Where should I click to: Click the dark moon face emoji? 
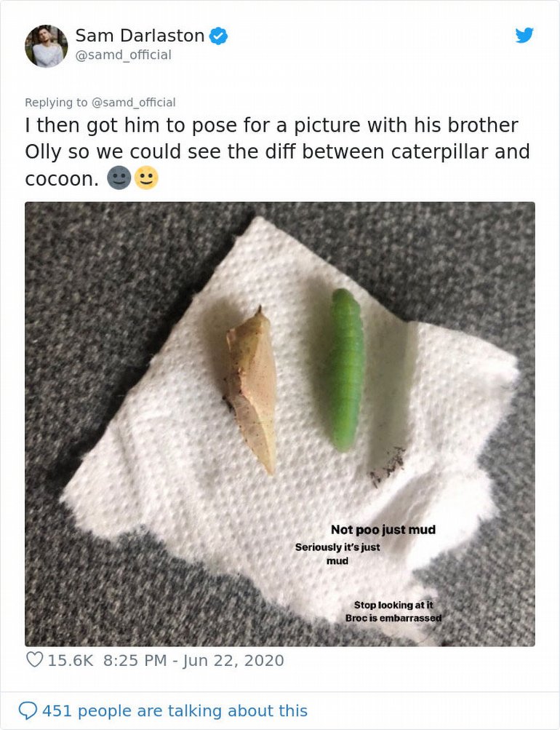[119, 178]
